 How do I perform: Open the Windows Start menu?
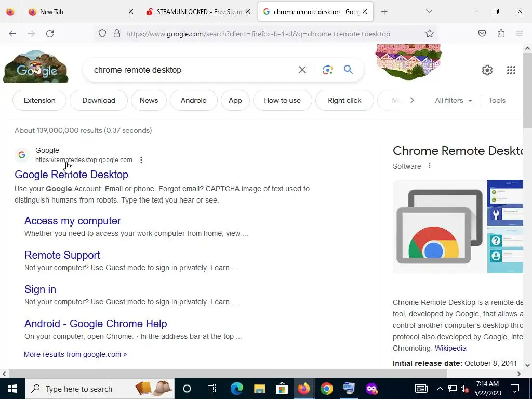click(x=12, y=389)
